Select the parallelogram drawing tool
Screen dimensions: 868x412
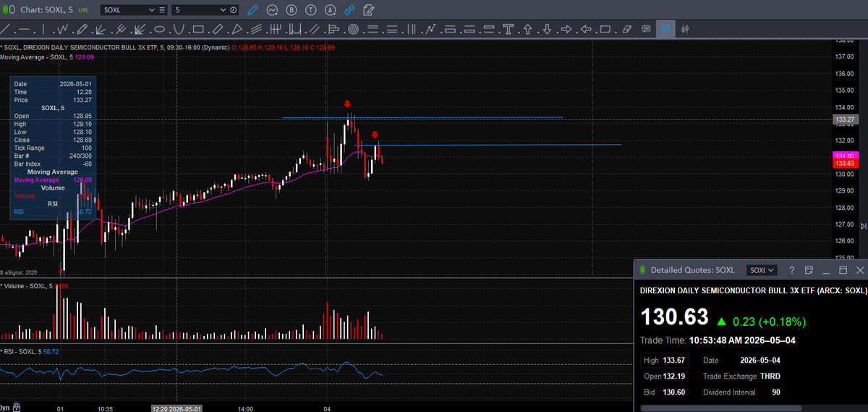point(605,30)
